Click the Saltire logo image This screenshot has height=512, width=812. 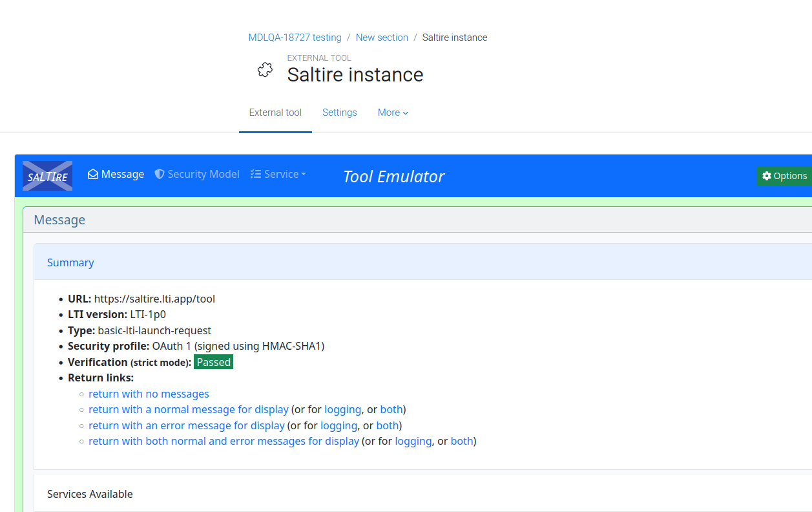click(47, 176)
